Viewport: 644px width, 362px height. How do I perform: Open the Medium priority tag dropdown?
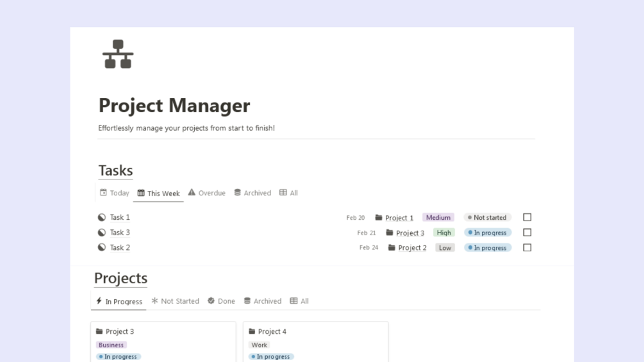coord(438,218)
